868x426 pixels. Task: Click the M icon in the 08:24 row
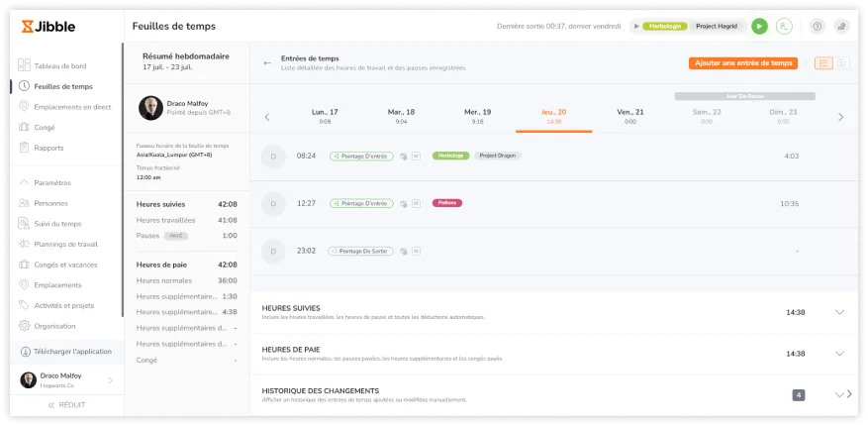417,157
